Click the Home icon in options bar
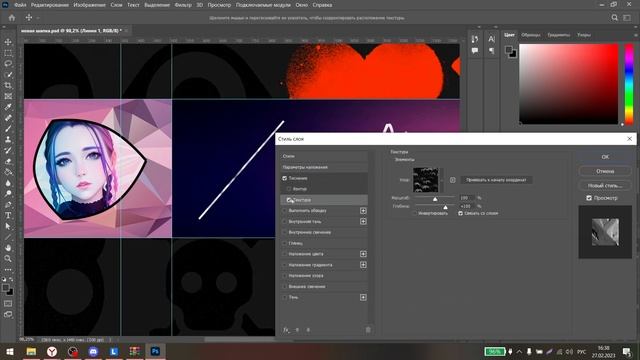The width and height of the screenshot is (640, 360). pyautogui.click(x=12, y=18)
